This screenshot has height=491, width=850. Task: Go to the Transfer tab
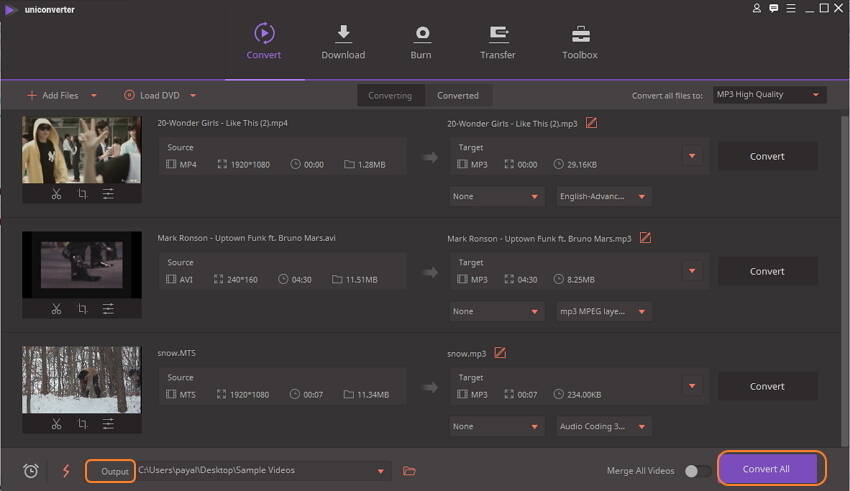coord(498,41)
